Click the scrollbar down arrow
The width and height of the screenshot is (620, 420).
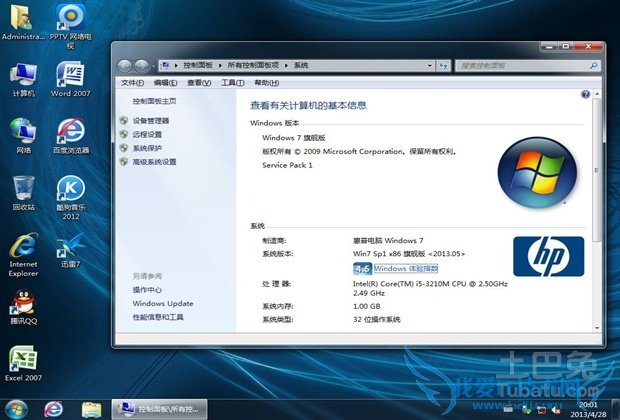(x=597, y=328)
